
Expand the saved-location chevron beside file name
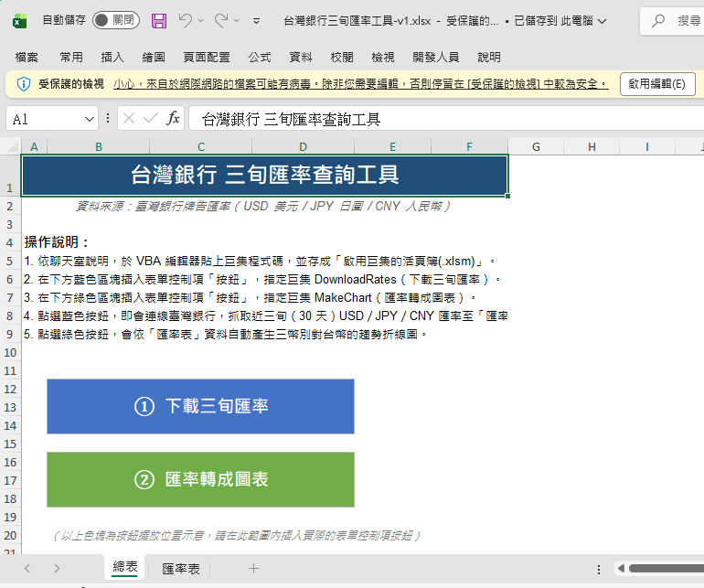[603, 21]
